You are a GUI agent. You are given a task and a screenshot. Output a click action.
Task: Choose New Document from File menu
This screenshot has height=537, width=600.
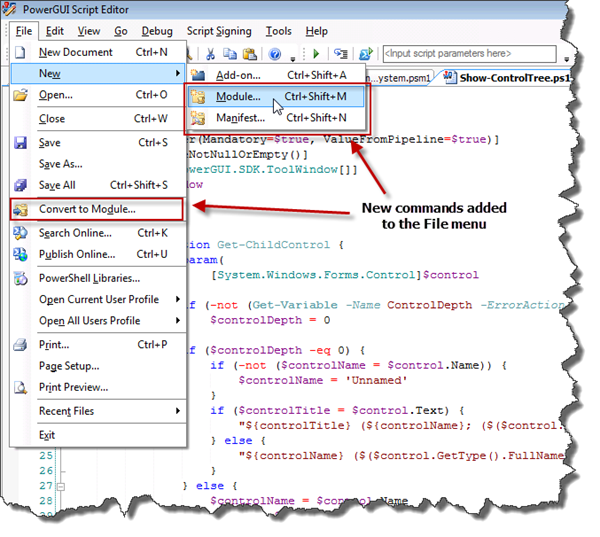tap(98, 52)
